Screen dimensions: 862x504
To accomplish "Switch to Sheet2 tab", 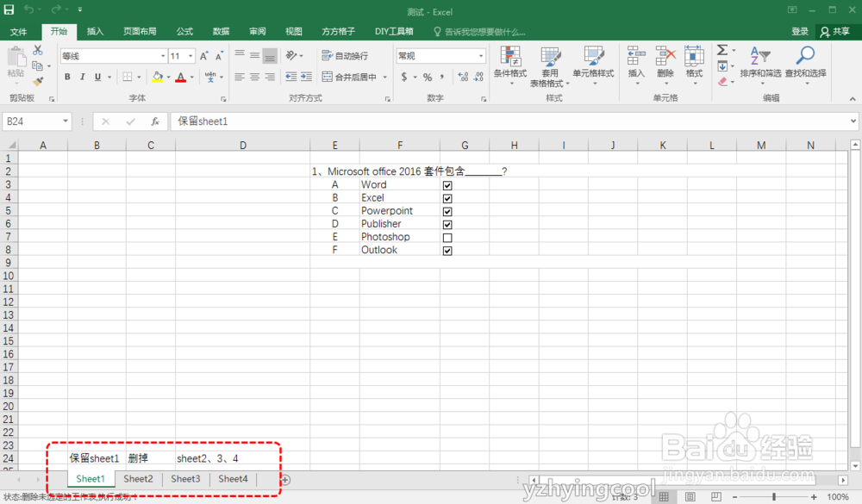I will point(138,479).
